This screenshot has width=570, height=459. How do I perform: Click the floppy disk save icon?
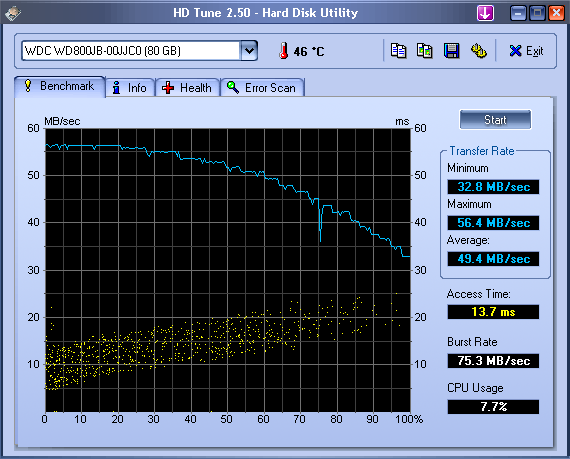point(451,51)
